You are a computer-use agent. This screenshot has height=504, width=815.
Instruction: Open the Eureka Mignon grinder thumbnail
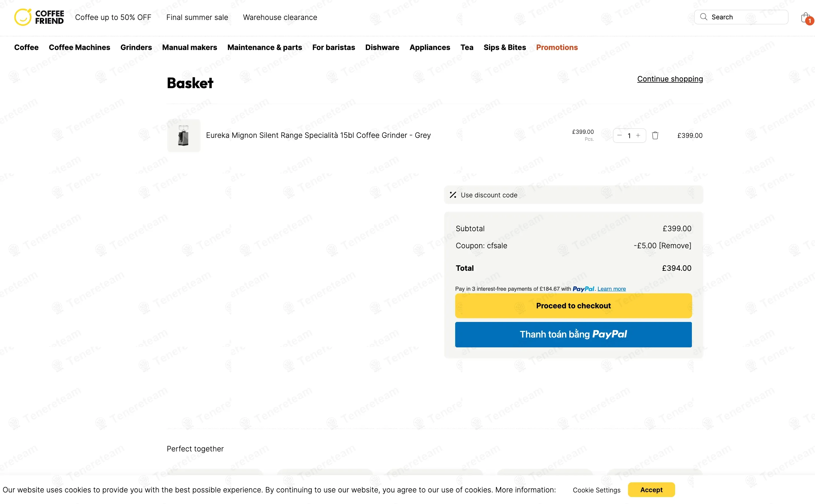coord(184,136)
